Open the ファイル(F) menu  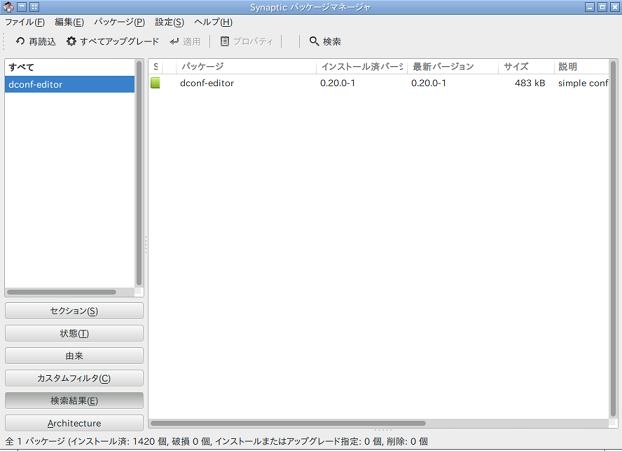[25, 22]
